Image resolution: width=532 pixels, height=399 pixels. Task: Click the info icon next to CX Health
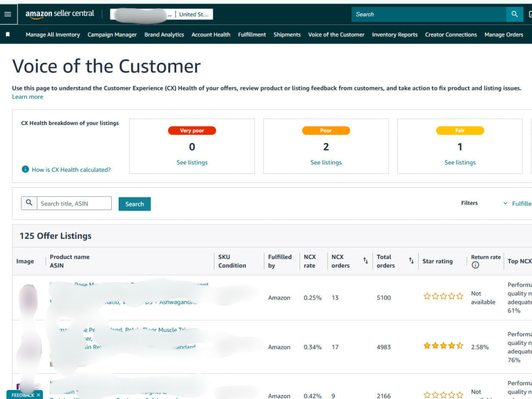pos(25,169)
